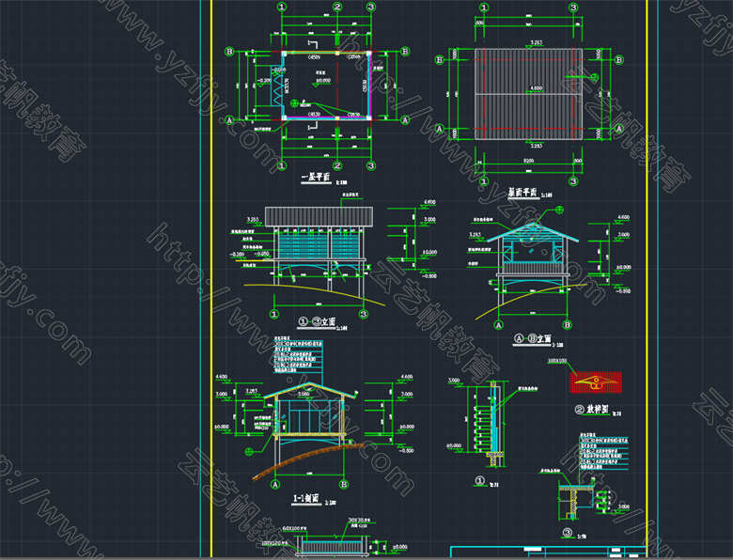Click the cyan gable roof in Ⓐ-Ⓑ elevation
The height and width of the screenshot is (560, 733).
pos(533,232)
